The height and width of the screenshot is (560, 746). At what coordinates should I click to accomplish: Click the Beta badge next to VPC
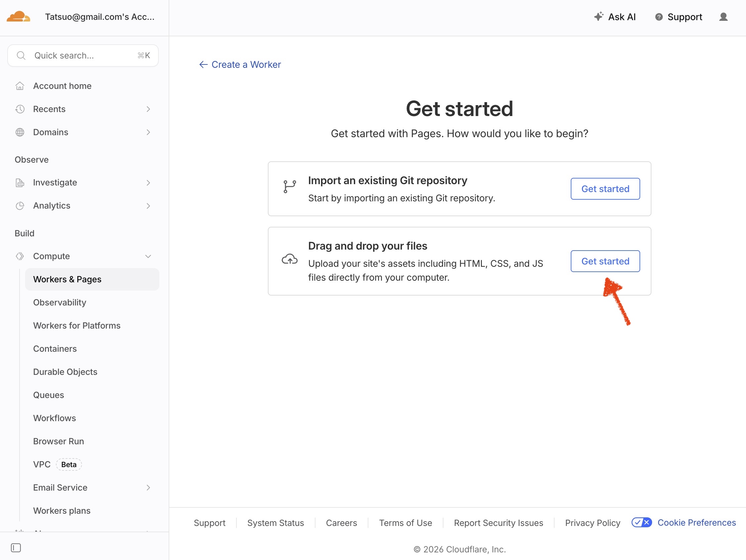tap(69, 464)
